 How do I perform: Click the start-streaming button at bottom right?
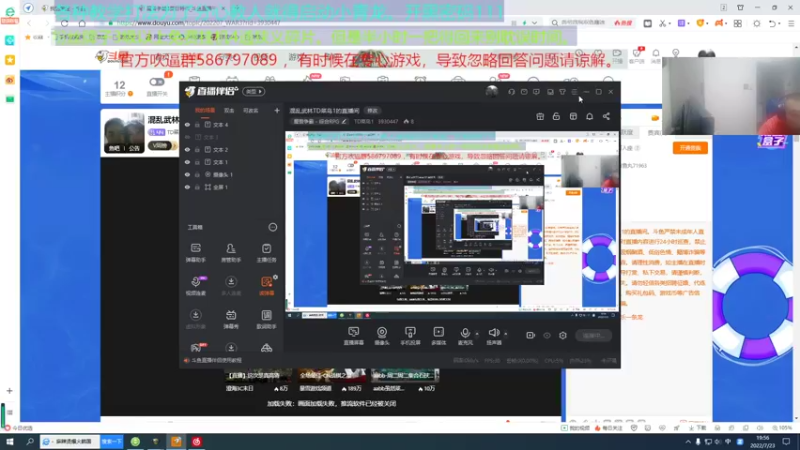click(593, 335)
